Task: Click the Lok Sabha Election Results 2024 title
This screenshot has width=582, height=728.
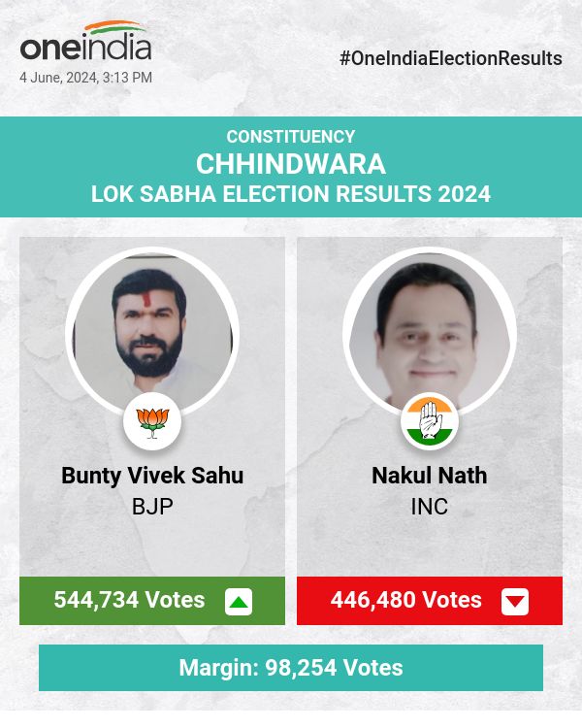Action: (x=291, y=193)
